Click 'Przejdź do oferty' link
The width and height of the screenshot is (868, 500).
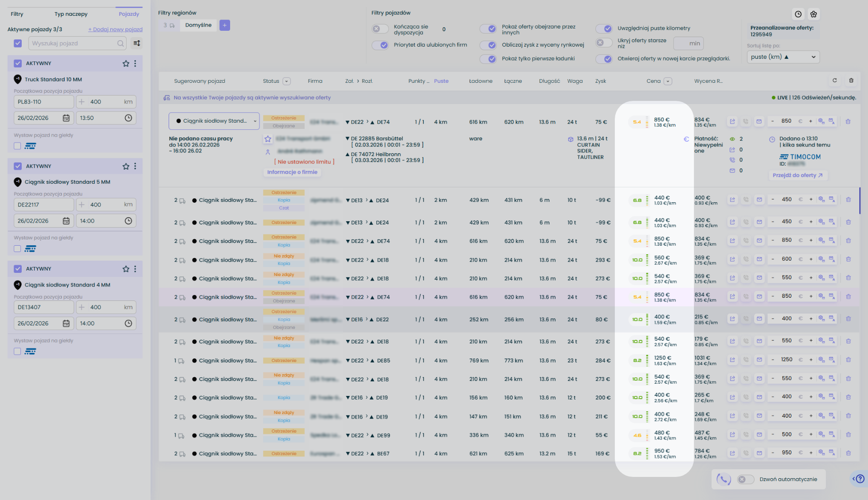[797, 175]
